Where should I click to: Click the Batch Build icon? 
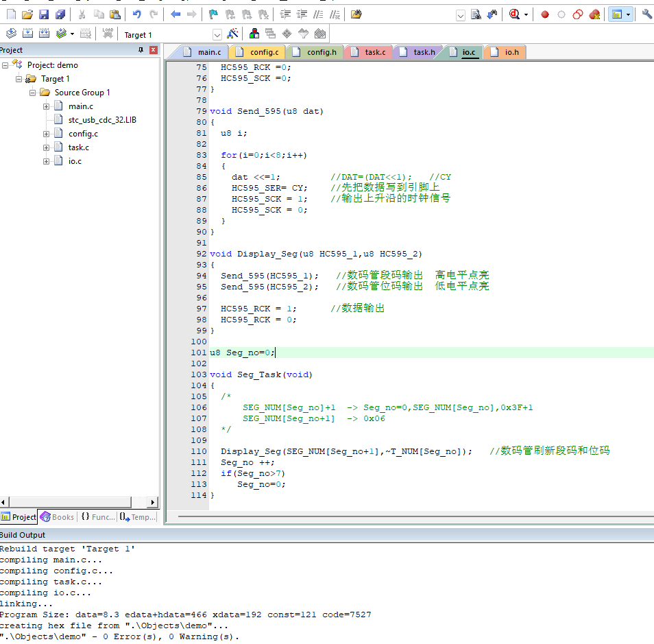pos(61,34)
